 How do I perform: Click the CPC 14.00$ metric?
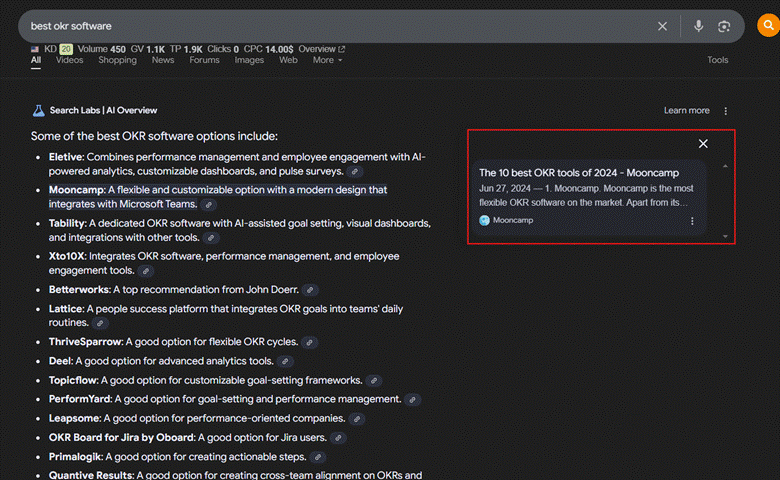pos(268,49)
